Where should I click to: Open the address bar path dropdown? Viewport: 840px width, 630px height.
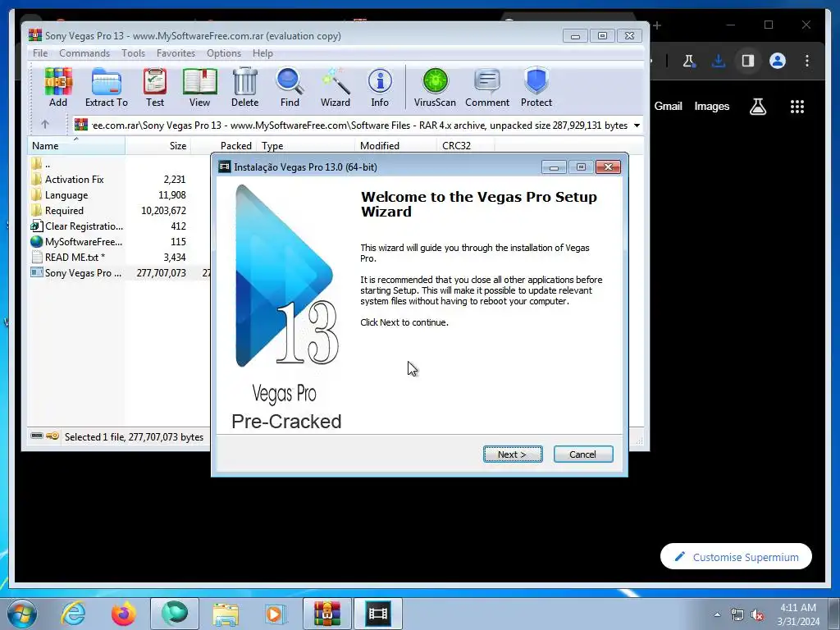pos(637,126)
